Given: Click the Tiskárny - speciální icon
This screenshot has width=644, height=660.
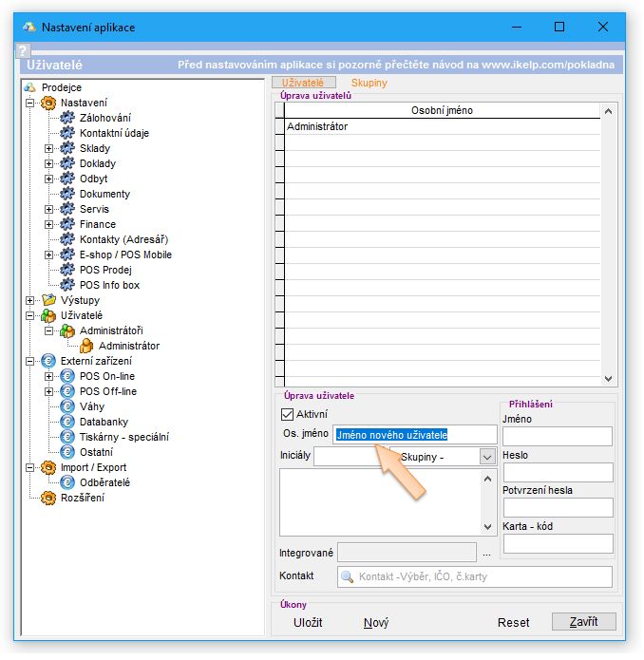Looking at the screenshot, I should coord(66,437).
